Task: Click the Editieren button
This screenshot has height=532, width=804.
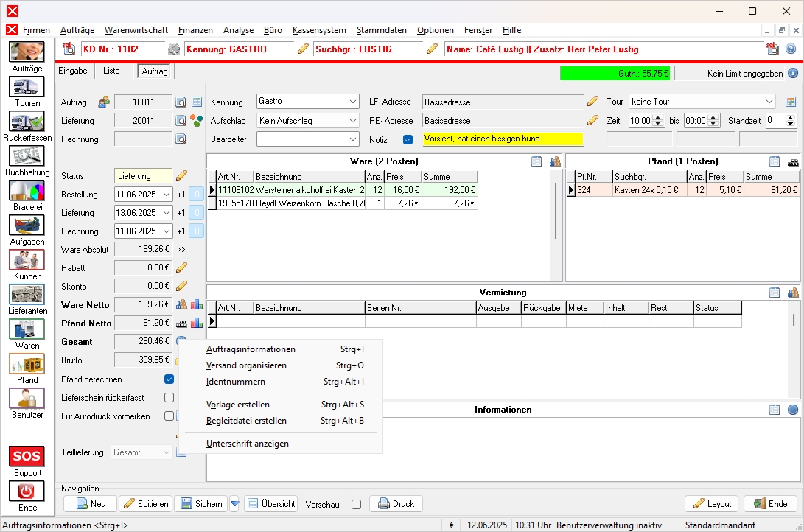Action: (x=146, y=504)
